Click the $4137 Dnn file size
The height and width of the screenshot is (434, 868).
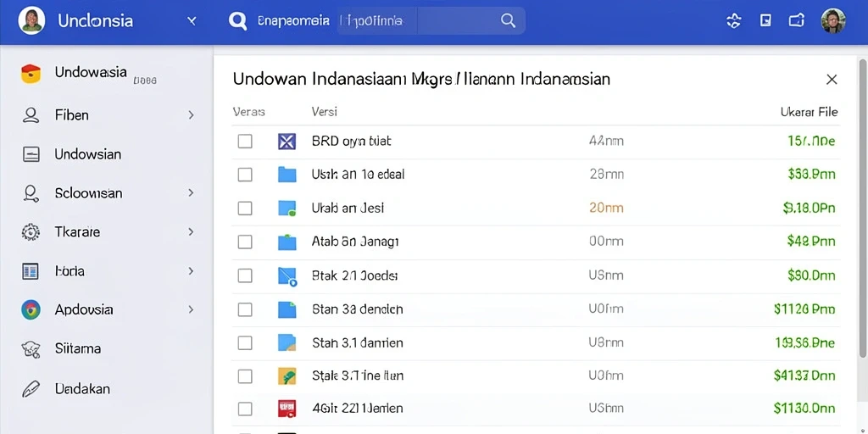pos(804,376)
